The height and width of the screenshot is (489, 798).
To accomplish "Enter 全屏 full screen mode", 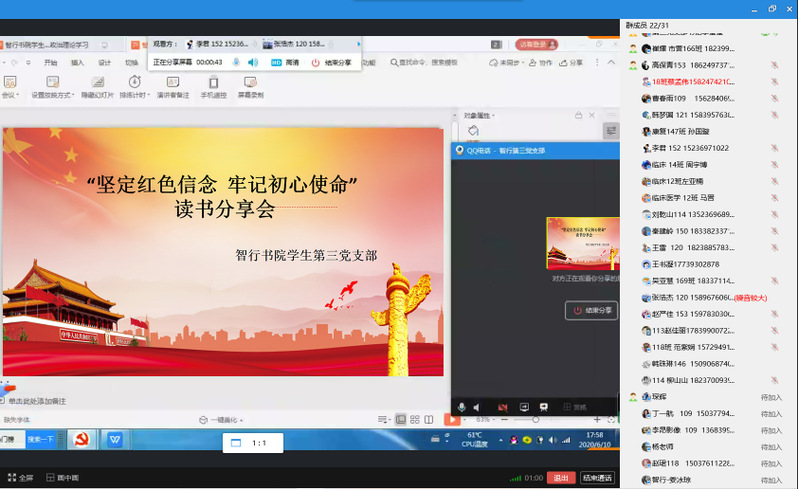I will pos(20,478).
